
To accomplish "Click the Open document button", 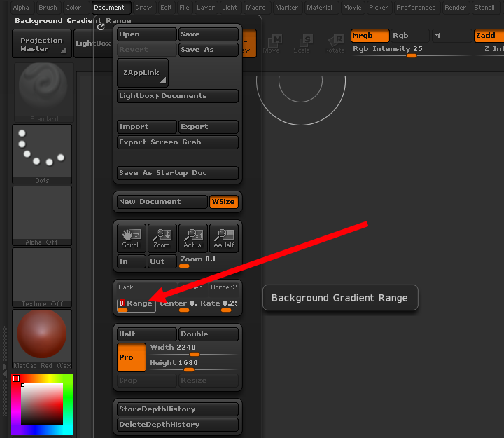I will click(147, 34).
